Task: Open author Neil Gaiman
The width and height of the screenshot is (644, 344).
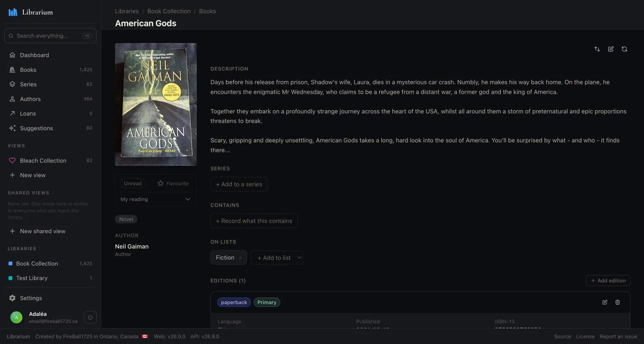Action: [132, 246]
